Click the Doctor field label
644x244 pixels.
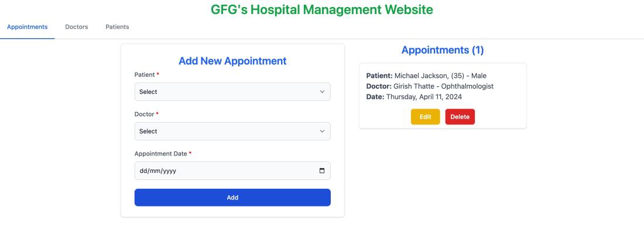pyautogui.click(x=145, y=114)
